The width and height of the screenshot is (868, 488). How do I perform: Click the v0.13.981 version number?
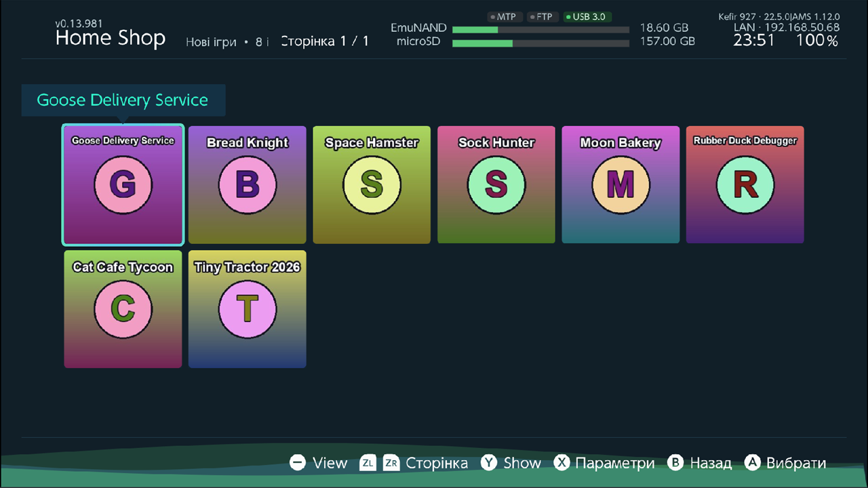pyautogui.click(x=78, y=24)
